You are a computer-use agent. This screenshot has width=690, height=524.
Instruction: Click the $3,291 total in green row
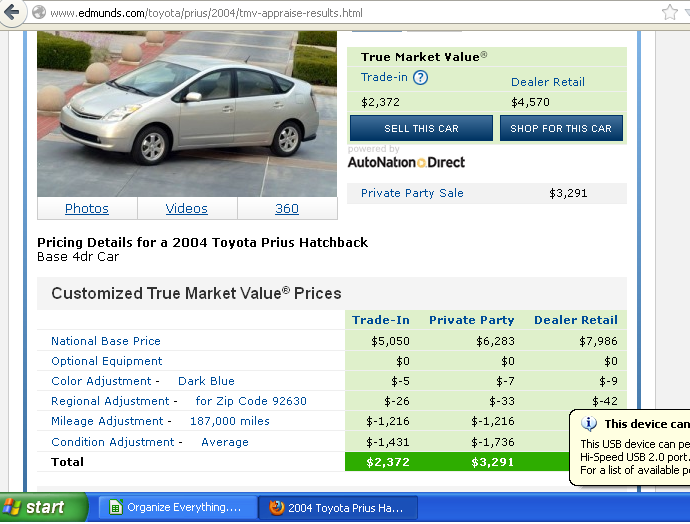point(492,462)
